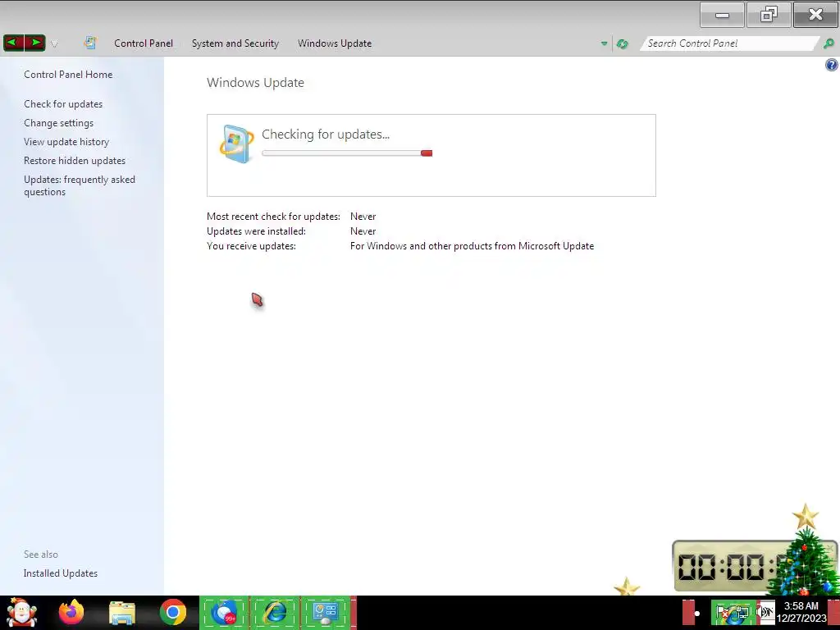Open the blue Help question mark
Viewport: 840px width, 630px height.
(832, 66)
